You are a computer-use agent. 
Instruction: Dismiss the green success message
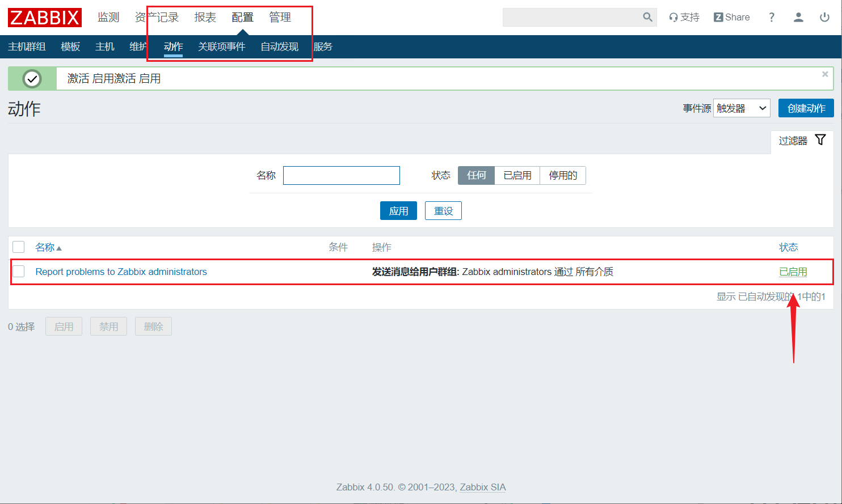click(825, 74)
